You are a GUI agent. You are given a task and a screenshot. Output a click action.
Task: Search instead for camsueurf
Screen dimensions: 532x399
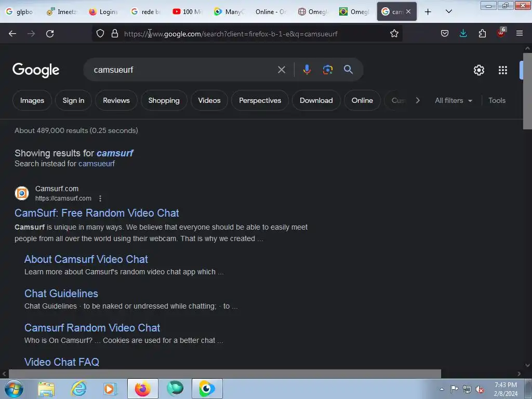pos(96,164)
